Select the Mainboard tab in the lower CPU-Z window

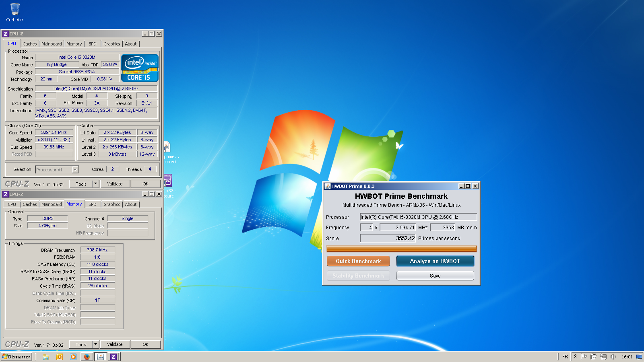tap(52, 204)
